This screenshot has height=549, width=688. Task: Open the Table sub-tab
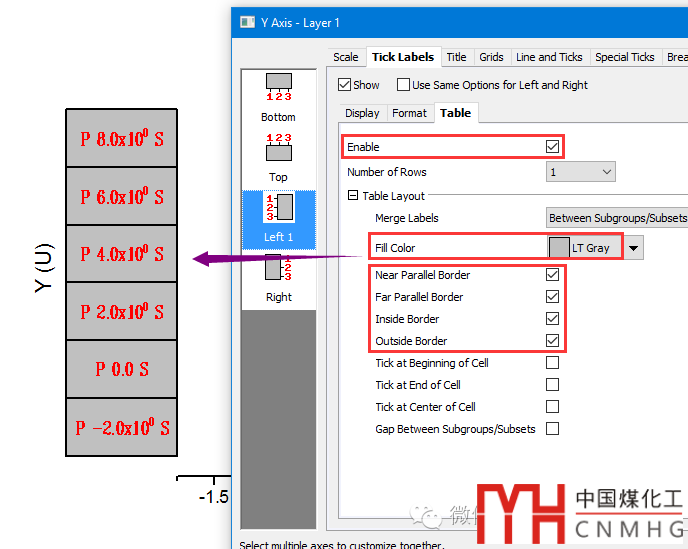tap(455, 113)
